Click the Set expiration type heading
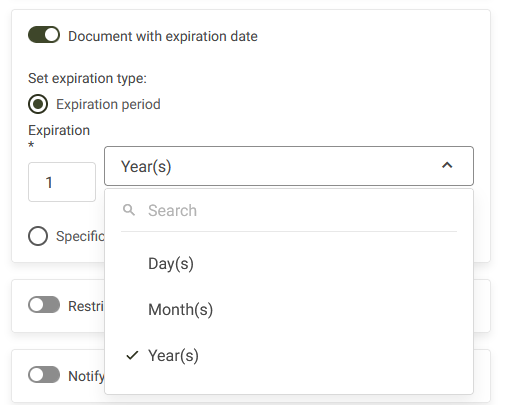The height and width of the screenshot is (405, 507). 87,79
